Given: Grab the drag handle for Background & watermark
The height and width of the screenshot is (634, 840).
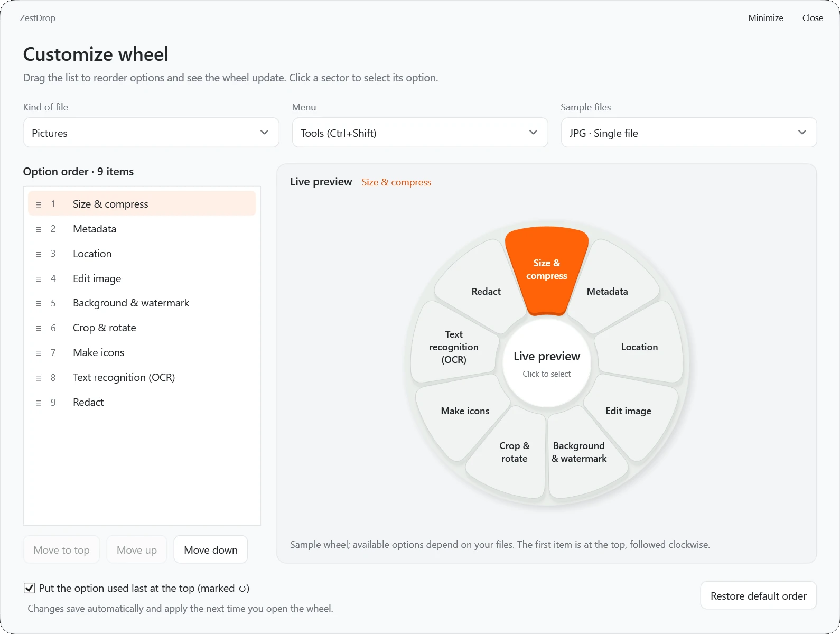Looking at the screenshot, I should 38,303.
